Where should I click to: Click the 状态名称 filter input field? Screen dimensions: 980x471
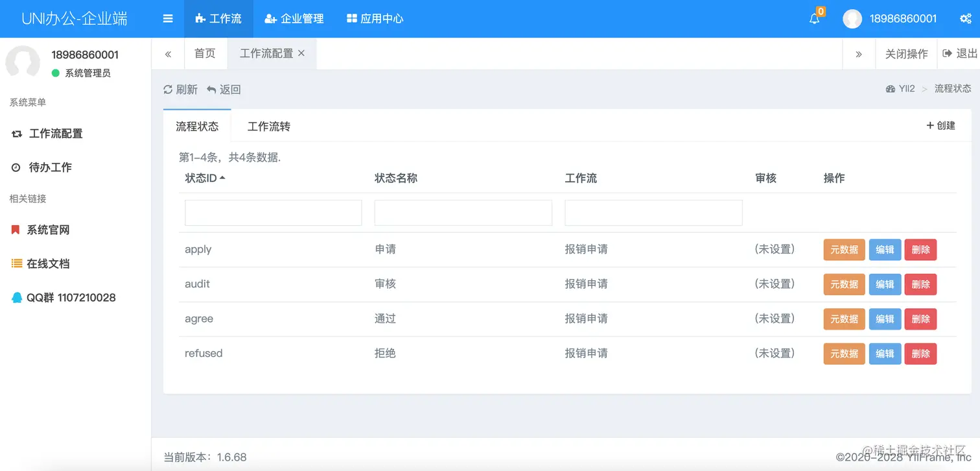[x=463, y=212]
